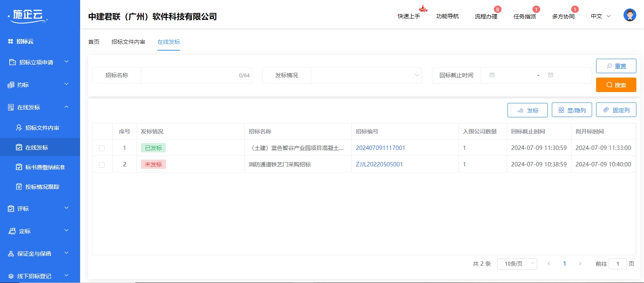The image size is (644, 283).
Task: Open tender link 202407091117001
Action: pos(380,148)
